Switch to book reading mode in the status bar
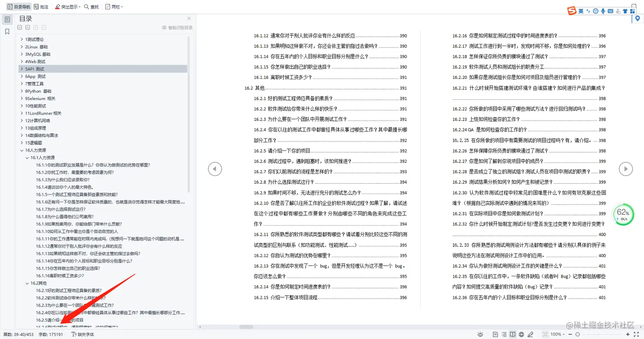 (x=513, y=334)
